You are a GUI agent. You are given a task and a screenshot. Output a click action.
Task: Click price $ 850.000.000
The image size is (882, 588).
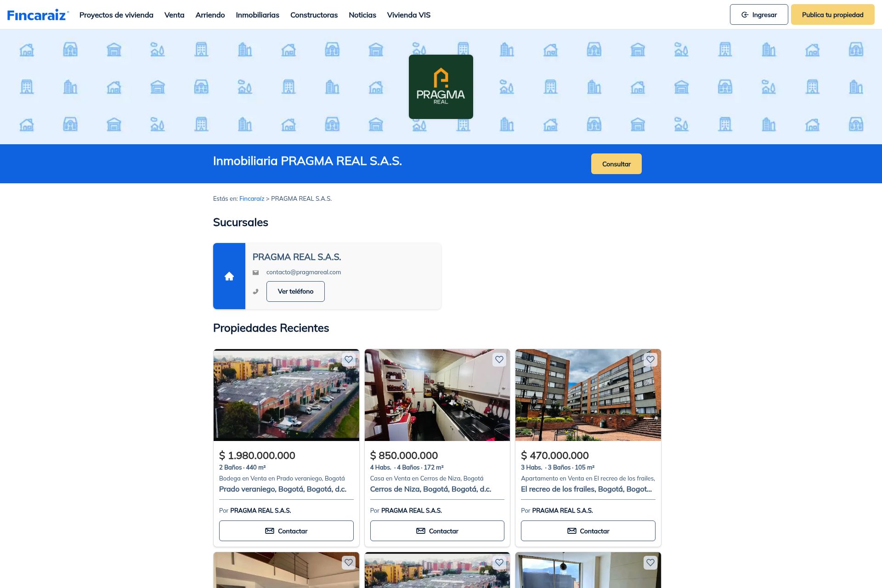(404, 455)
